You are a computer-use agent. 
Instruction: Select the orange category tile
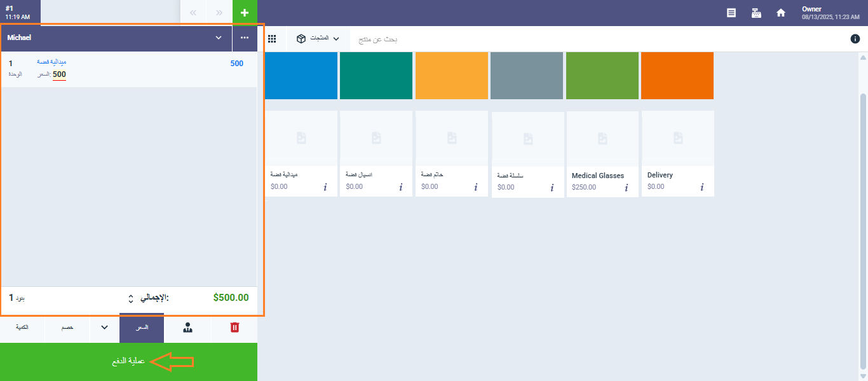pos(677,76)
